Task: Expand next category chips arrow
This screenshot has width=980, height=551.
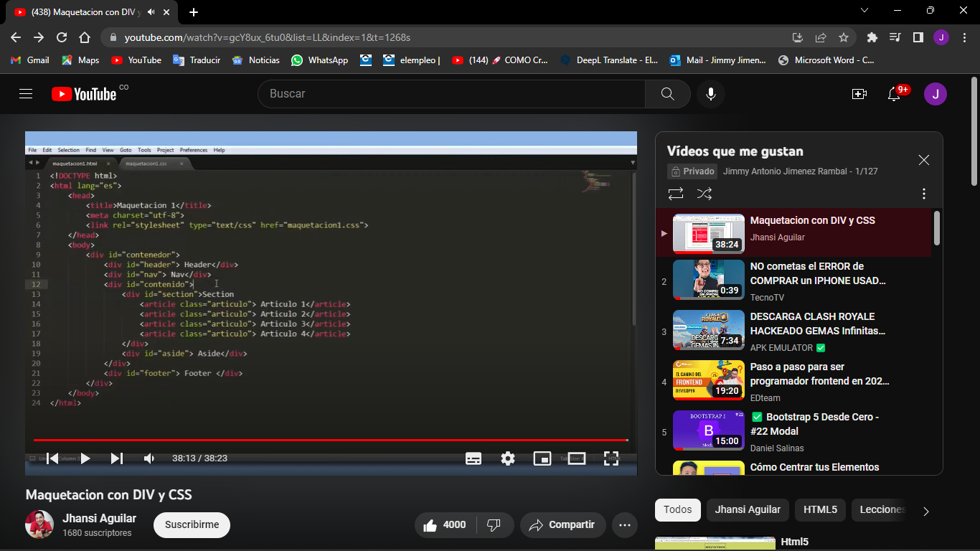Action: [925, 512]
